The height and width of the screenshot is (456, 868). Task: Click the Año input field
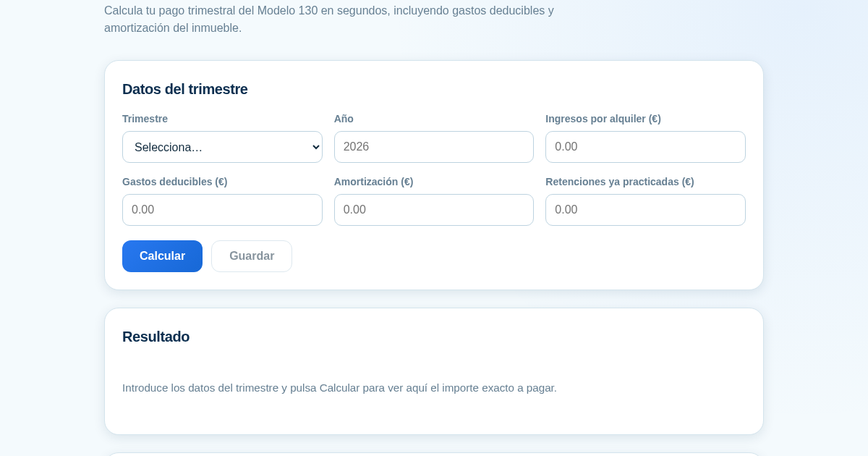tap(434, 147)
